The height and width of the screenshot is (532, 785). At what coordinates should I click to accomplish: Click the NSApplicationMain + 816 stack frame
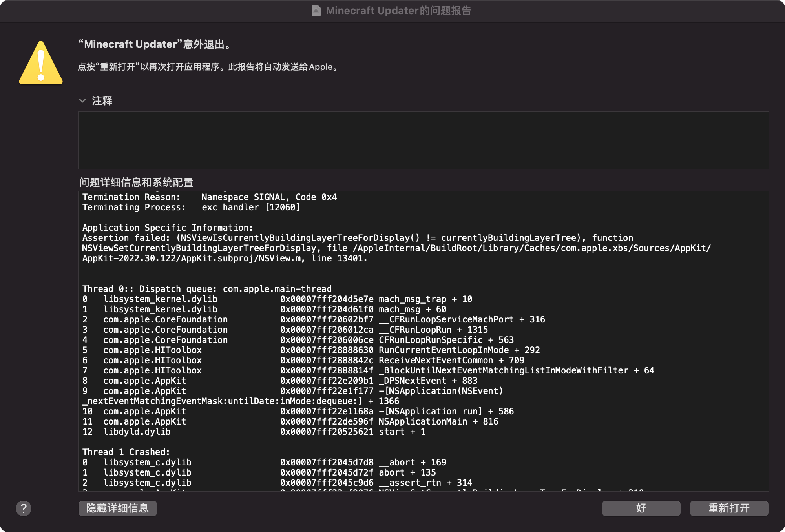pyautogui.click(x=438, y=421)
